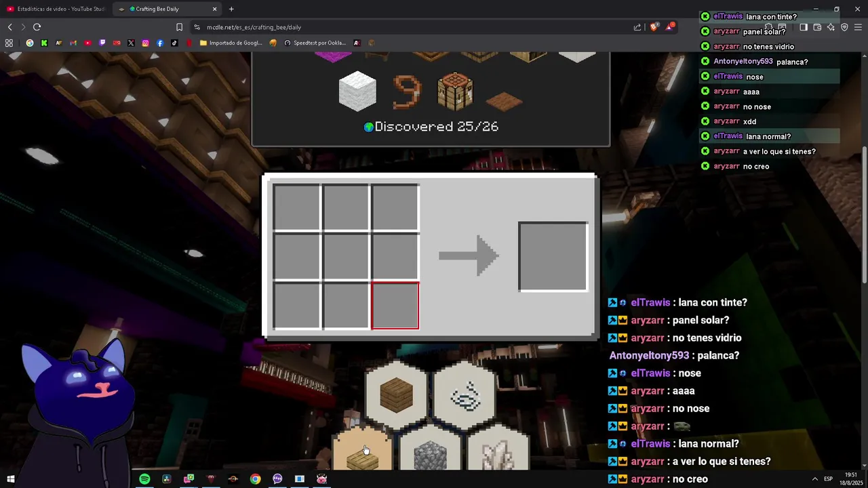The image size is (868, 488).
Task: Click the Discovered 25/26 counter
Action: (x=431, y=127)
